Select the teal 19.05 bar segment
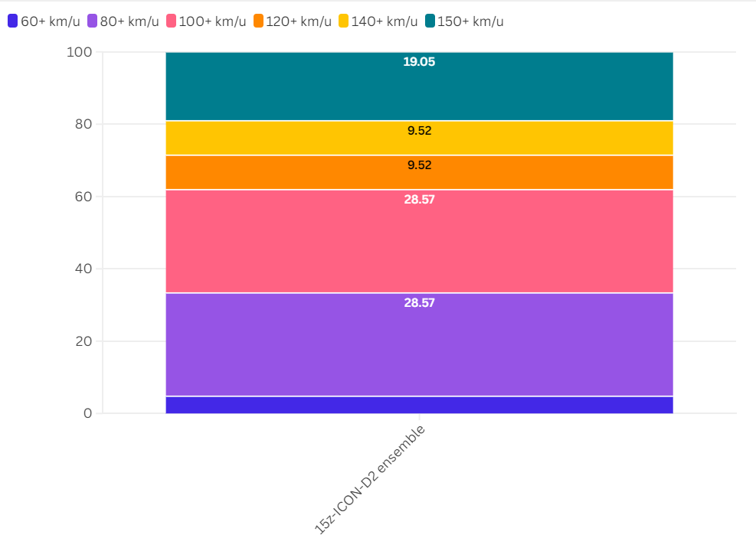The image size is (756, 551). click(x=420, y=86)
